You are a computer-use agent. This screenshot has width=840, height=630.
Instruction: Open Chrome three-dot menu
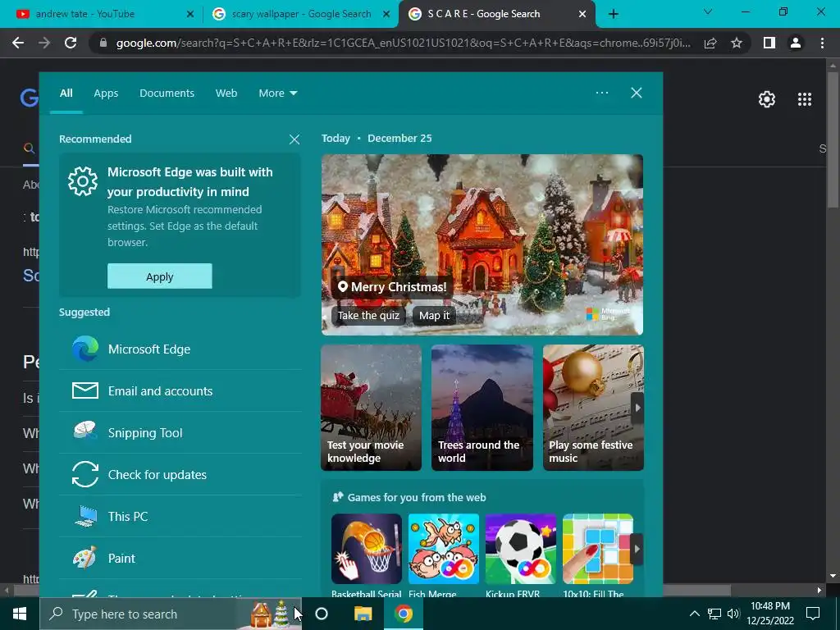coord(822,43)
